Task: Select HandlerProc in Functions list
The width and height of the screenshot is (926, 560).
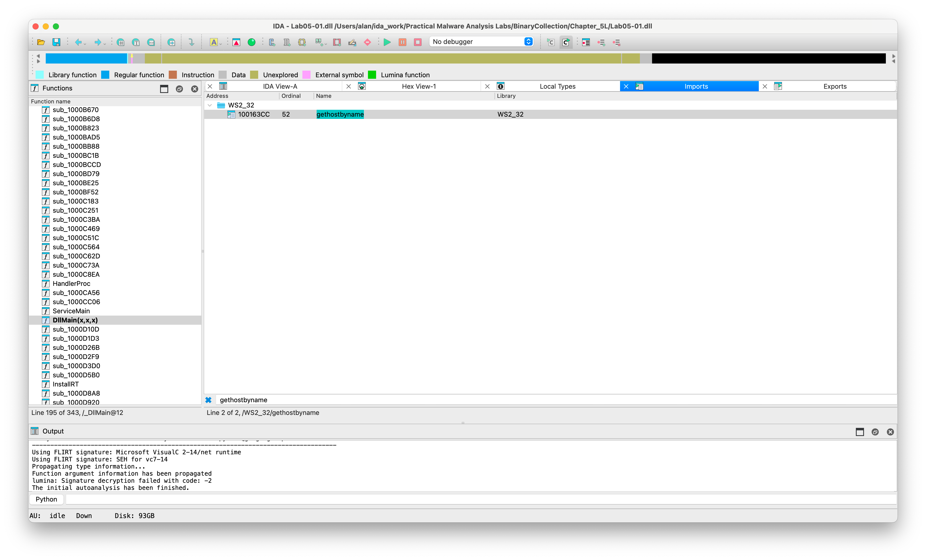Action: (71, 284)
